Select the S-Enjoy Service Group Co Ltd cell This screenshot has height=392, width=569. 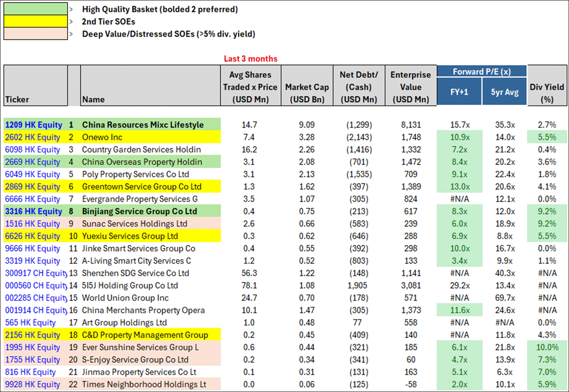coord(150,360)
